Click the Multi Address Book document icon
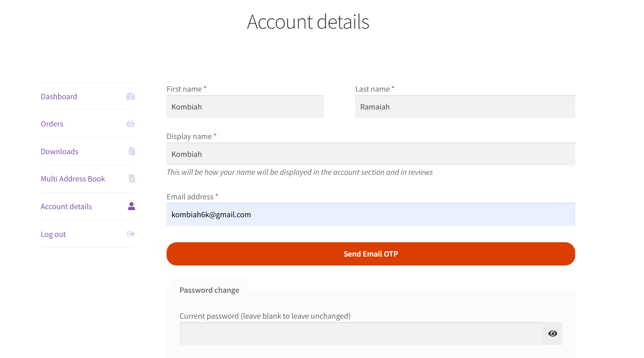Image resolution: width=644 pixels, height=358 pixels. [132, 179]
